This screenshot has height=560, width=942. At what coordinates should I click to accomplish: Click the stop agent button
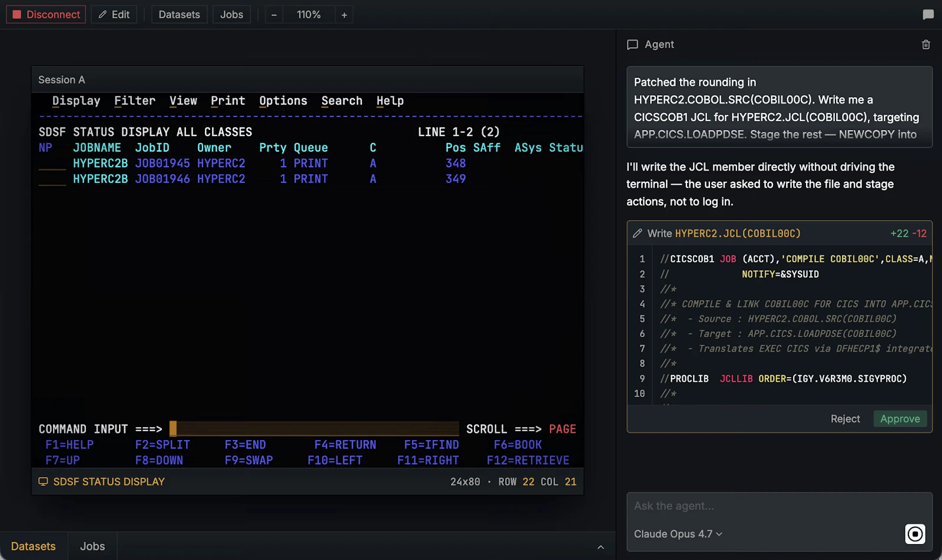pos(915,534)
